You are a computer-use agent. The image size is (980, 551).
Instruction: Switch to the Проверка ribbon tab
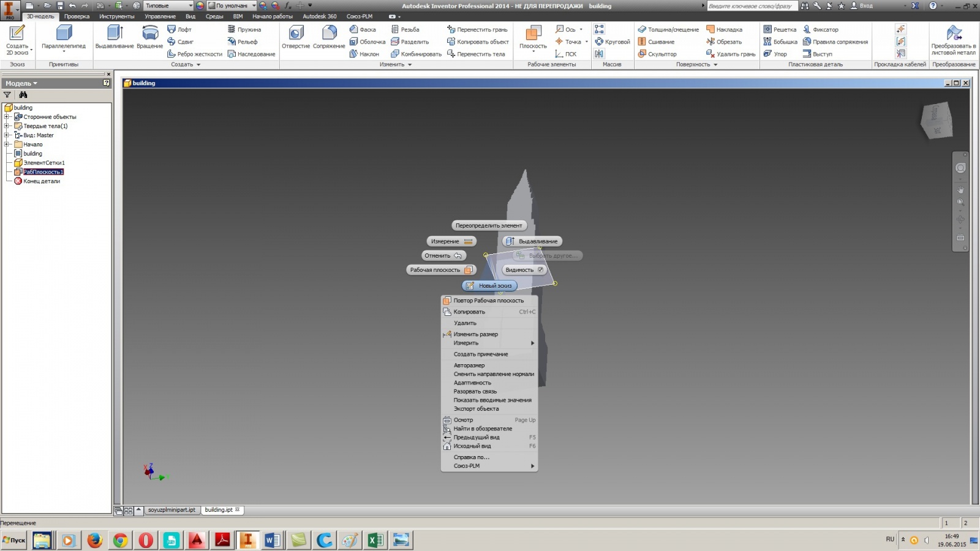(77, 17)
